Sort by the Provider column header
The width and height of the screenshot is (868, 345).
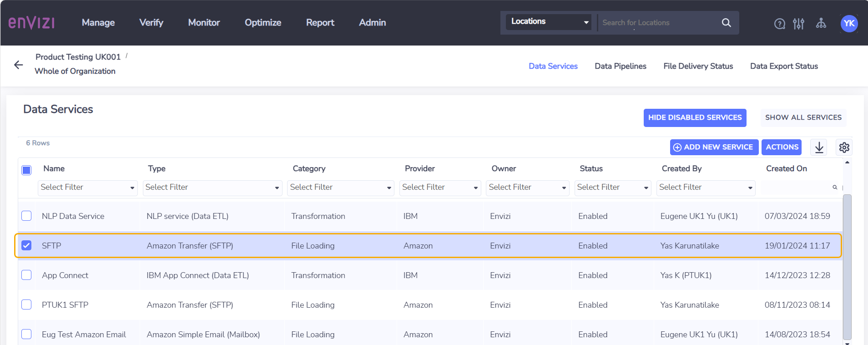pos(419,169)
